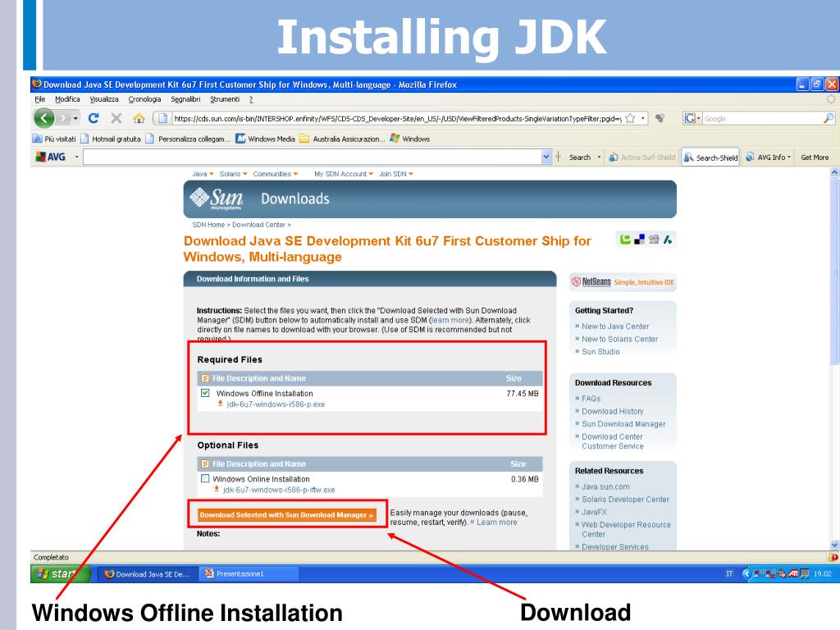Screen dimensions: 840x630
Task: Click into the Google search field
Action: (762, 118)
